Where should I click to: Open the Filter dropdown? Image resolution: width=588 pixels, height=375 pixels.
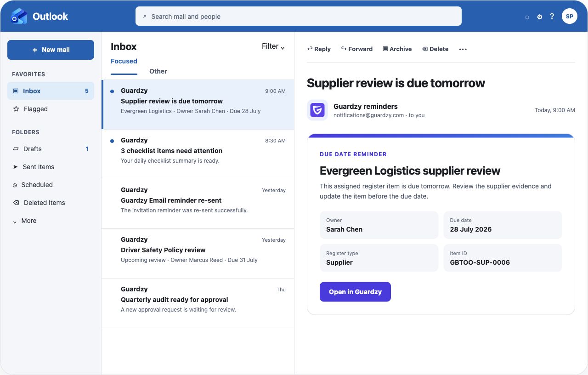tap(273, 46)
